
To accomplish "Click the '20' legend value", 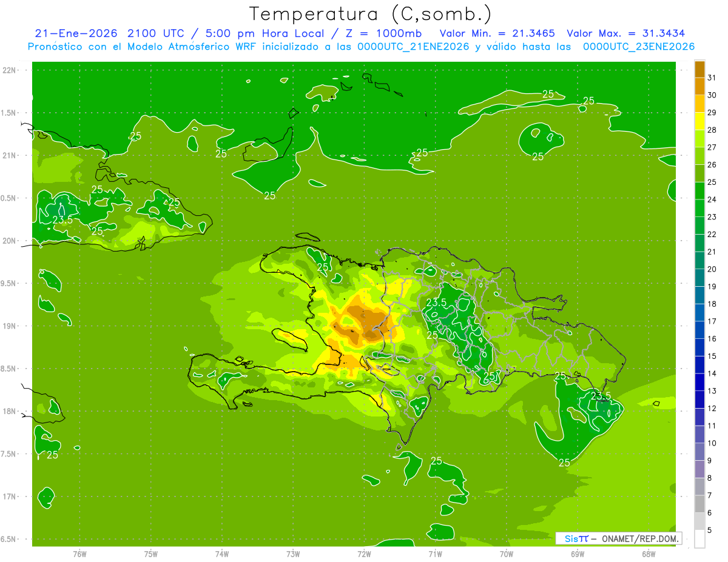I will click(x=712, y=269).
